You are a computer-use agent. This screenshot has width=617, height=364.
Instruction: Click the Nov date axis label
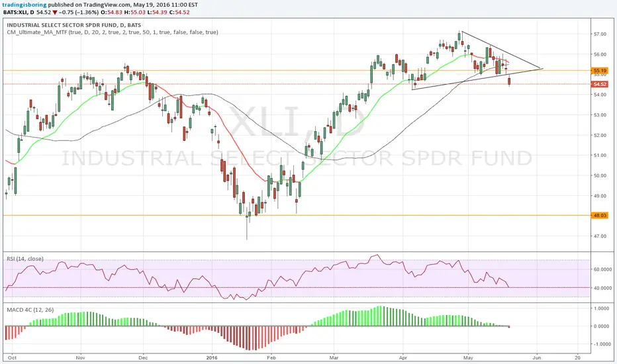(x=81, y=357)
